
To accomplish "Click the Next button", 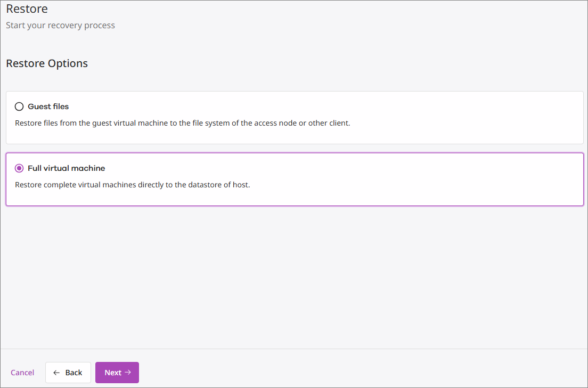I will click(117, 373).
